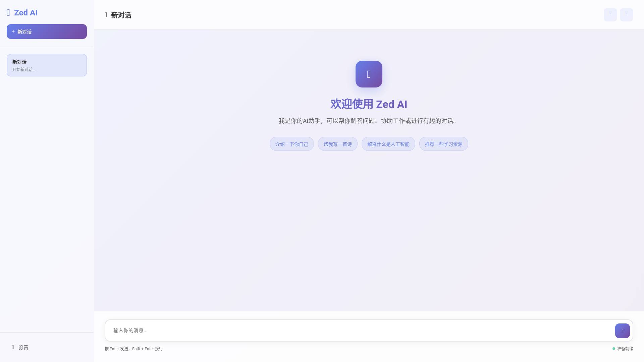Image resolution: width=644 pixels, height=362 pixels.
Task: Click the 准备就绪 status indicator
Action: click(623, 349)
